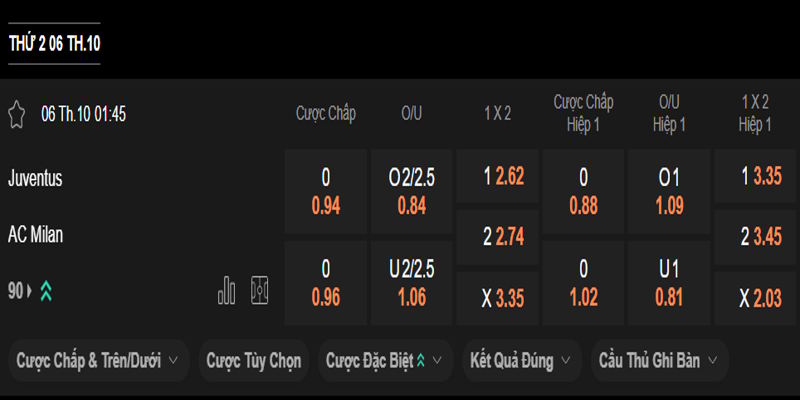
Task: Favorite the Juventus vs AC Milan match star
Action: (x=16, y=113)
